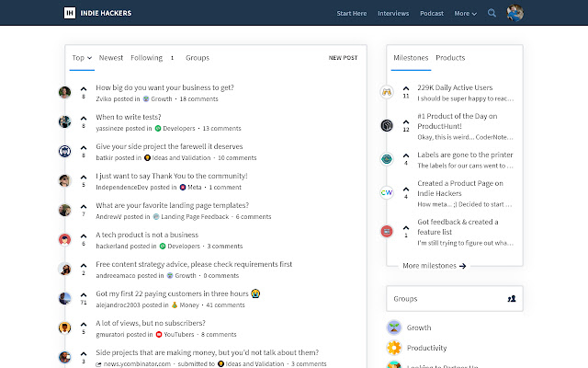Click the Productivity group gear icon
Image resolution: width=588 pixels, height=368 pixels.
coord(394,348)
